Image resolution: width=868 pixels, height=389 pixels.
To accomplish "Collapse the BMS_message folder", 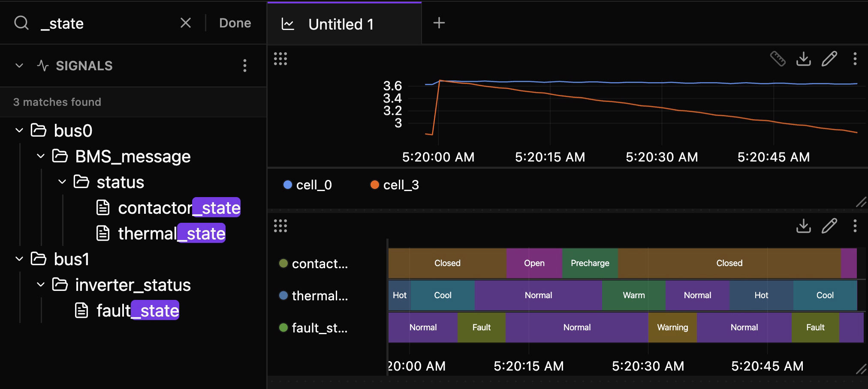I will click(41, 156).
